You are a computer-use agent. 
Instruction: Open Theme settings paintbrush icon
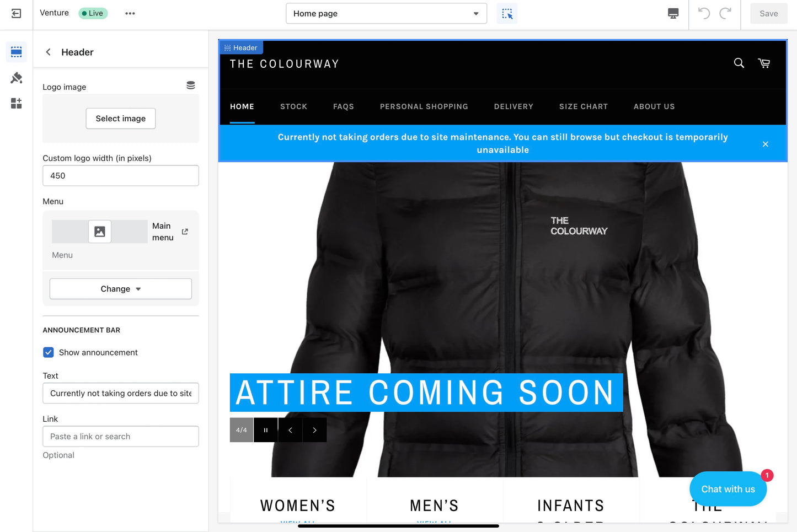point(17,78)
